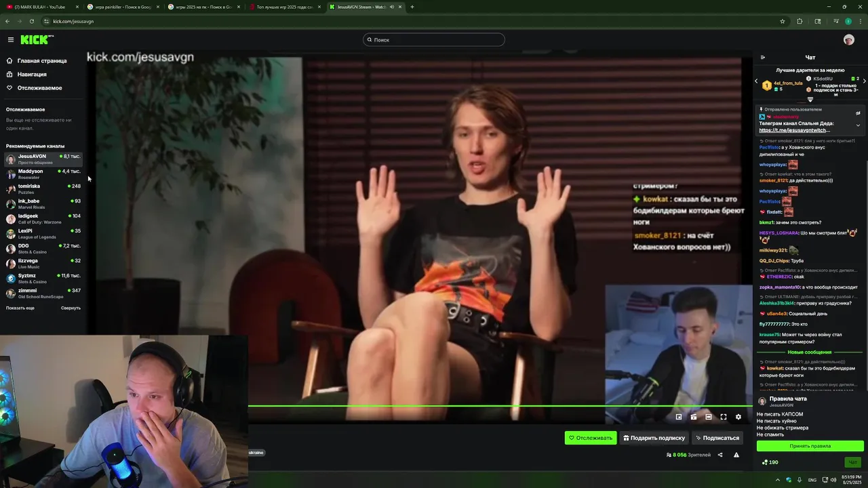Screen dimensions: 868x488
Task: Open a new browser tab
Action: tap(412, 7)
